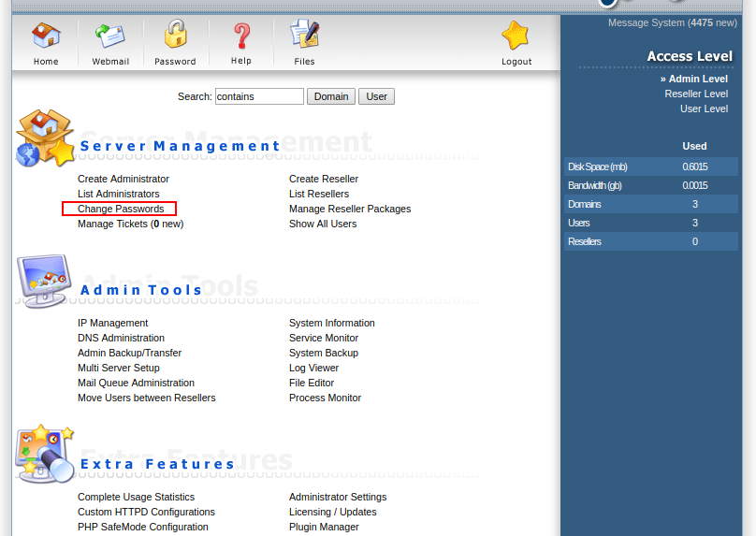Search by User button
756x536 pixels.
point(376,96)
